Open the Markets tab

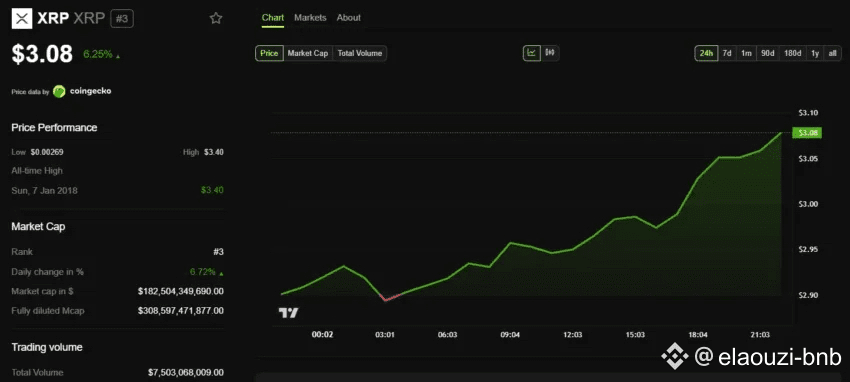310,18
